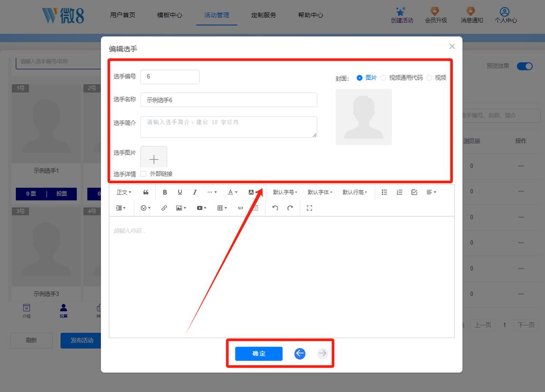This screenshot has width=545, height=392.
Task: Select 视频 as cover type
Action: (429, 78)
